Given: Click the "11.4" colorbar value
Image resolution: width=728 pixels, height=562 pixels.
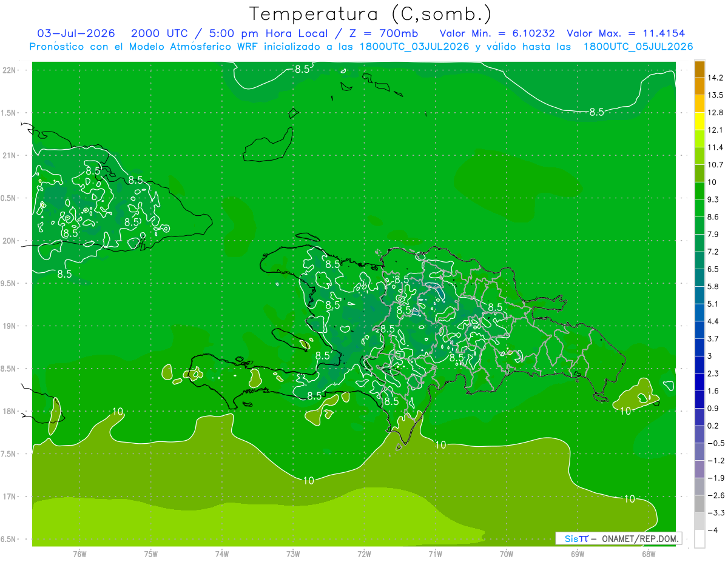Looking at the screenshot, I should (x=716, y=147).
